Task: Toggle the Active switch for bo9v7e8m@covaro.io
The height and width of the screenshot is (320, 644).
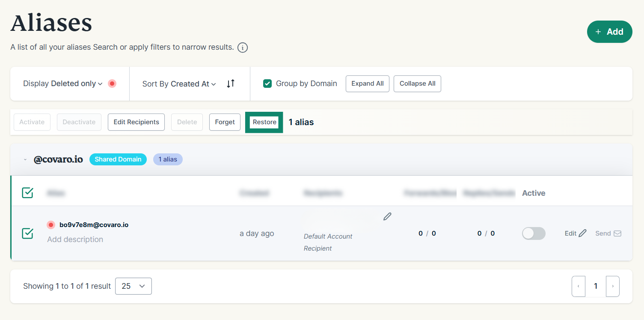Action: pyautogui.click(x=534, y=233)
